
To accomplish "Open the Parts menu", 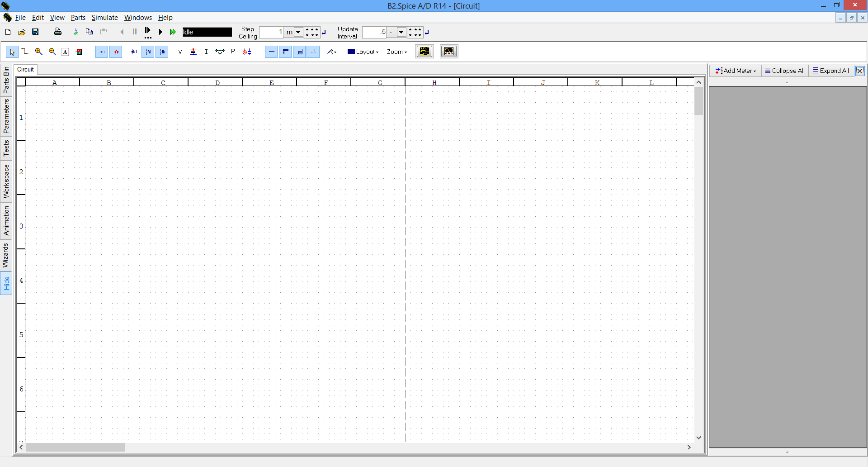I will point(78,18).
